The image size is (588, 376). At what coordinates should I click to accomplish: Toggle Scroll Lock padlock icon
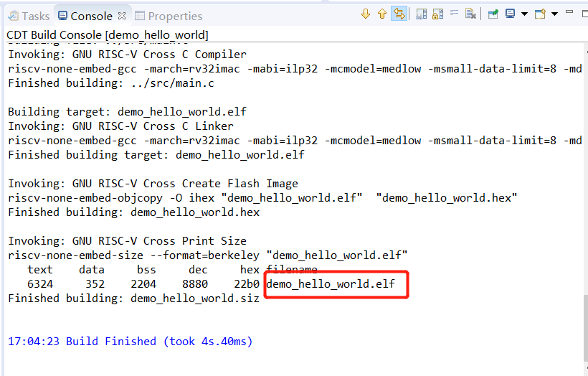click(x=438, y=14)
